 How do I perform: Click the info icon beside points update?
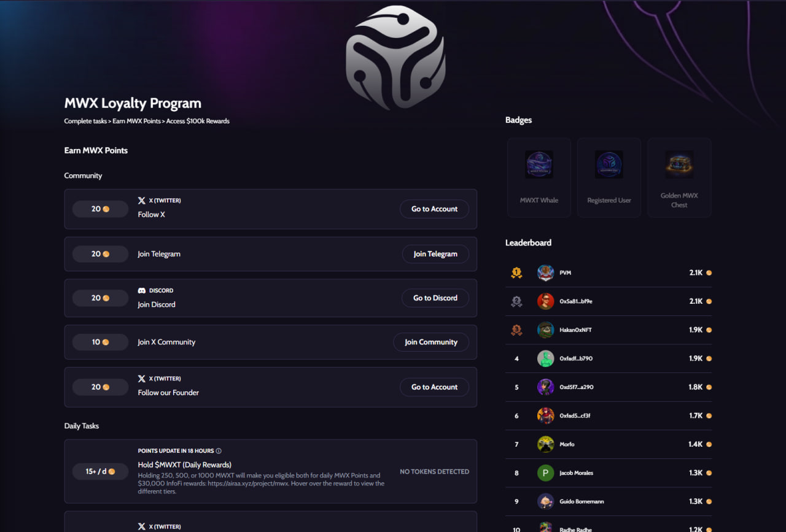point(219,451)
